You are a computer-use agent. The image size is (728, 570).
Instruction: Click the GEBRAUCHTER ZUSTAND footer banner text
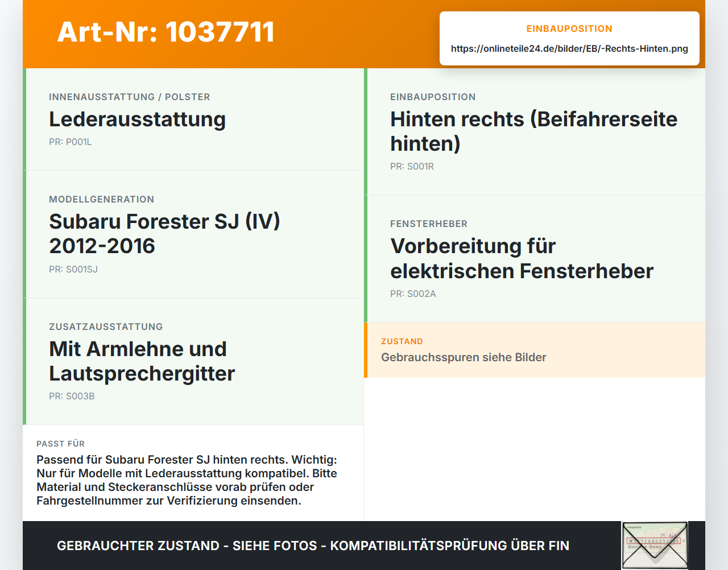click(x=313, y=546)
